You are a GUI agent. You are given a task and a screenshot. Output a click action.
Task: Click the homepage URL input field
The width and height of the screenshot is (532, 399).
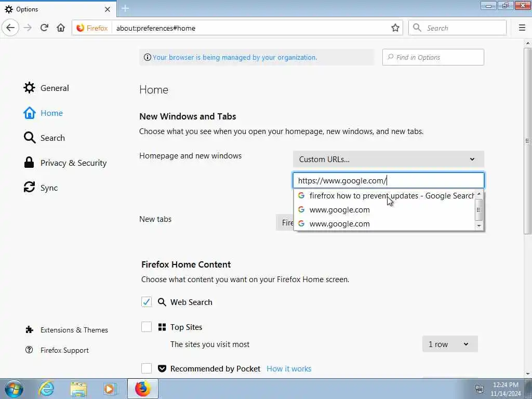point(389,180)
